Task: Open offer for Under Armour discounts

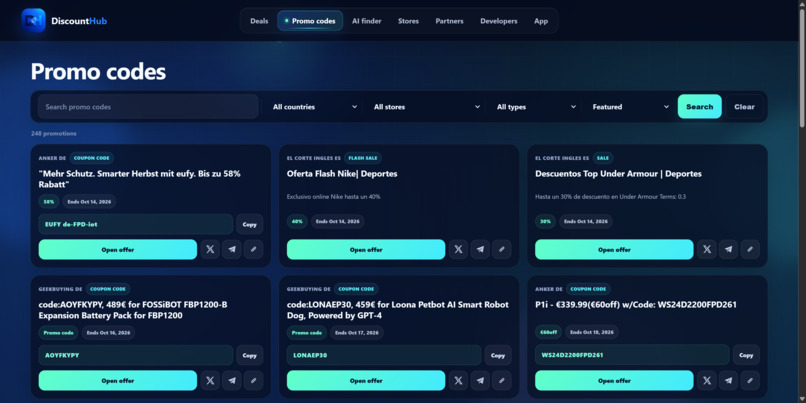Action: (x=614, y=249)
